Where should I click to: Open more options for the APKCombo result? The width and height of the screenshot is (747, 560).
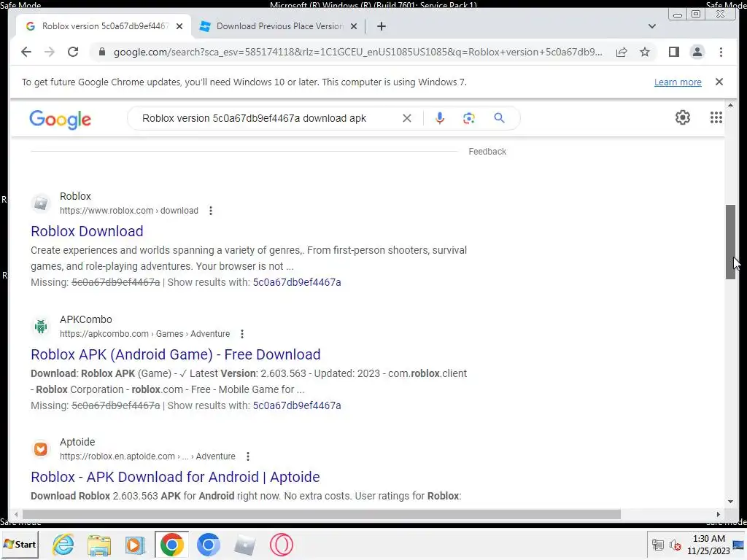pos(242,334)
